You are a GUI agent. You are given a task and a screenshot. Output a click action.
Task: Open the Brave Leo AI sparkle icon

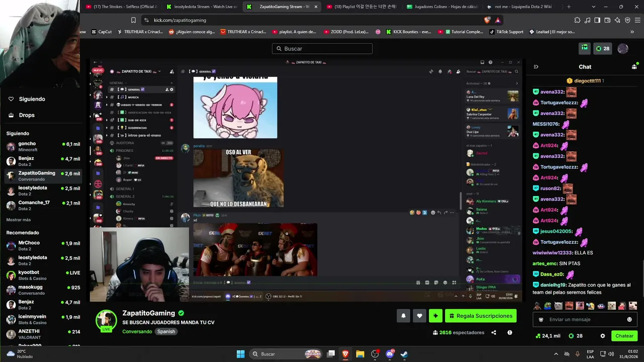coord(617,20)
